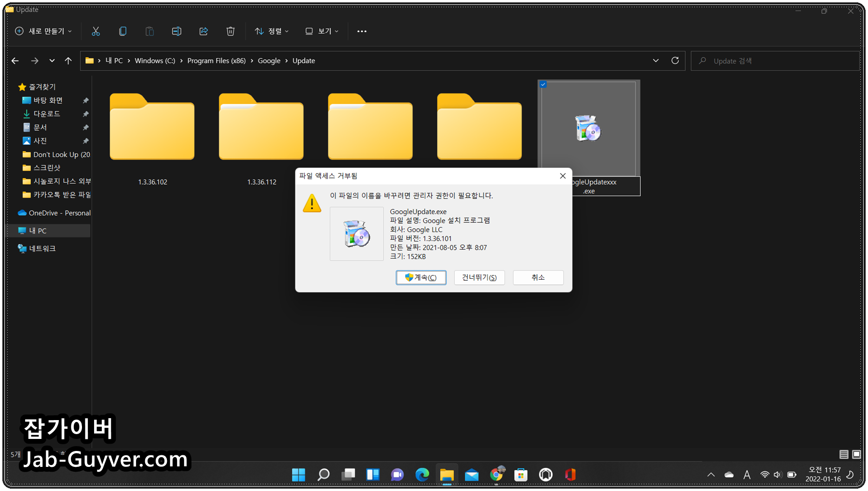Open Microsoft Edge from taskbar
Image resolution: width=868 pixels, height=491 pixels.
tap(422, 475)
